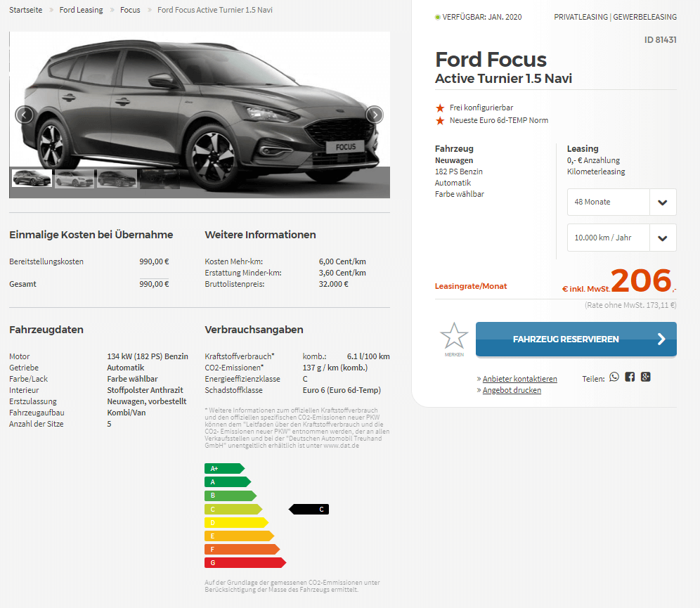Click the Stoffpolster Anthrazit text
This screenshot has height=608, width=700.
tap(145, 390)
